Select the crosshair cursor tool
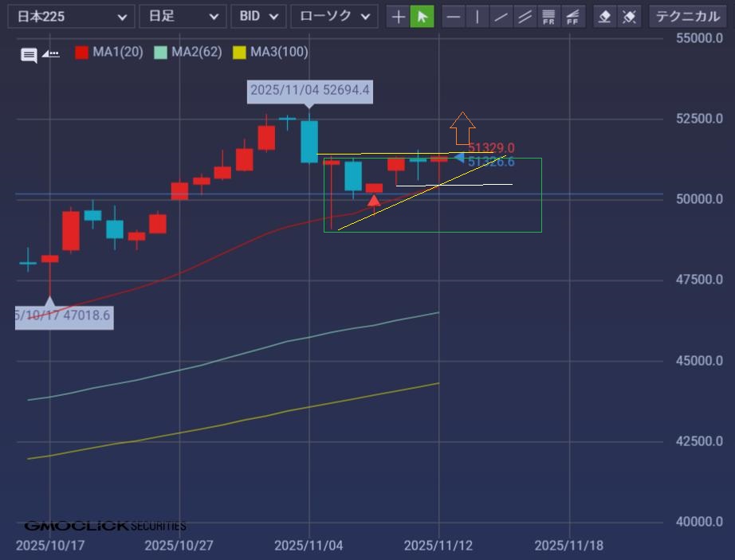Image resolution: width=735 pixels, height=560 pixels. pos(398,16)
